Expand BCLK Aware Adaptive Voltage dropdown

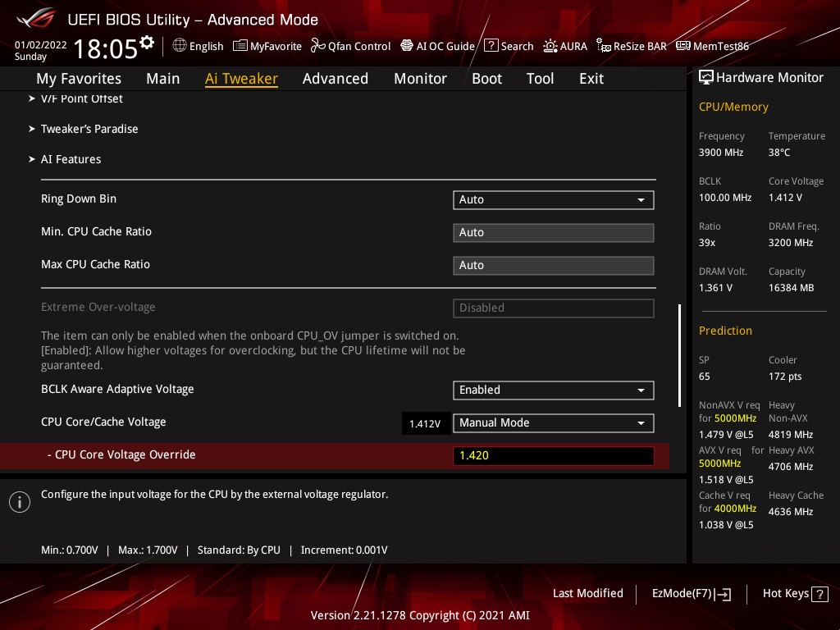point(553,390)
